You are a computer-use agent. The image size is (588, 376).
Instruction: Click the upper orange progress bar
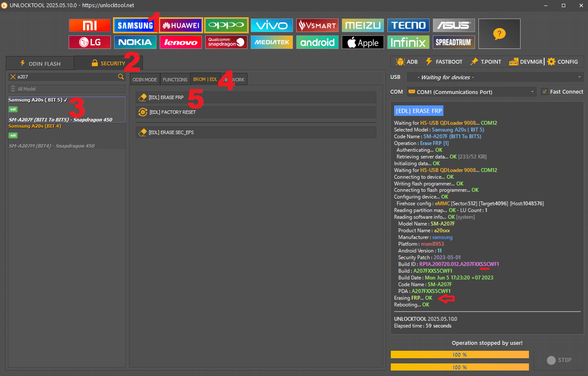tap(459, 355)
